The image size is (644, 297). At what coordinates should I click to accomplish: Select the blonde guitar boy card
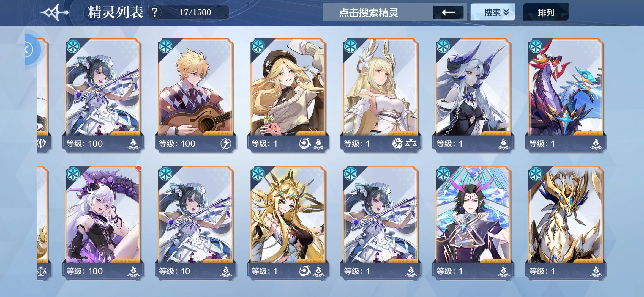[x=195, y=95]
